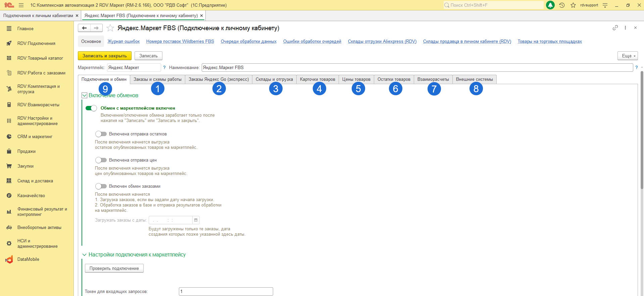Open calendar picker for order load date
This screenshot has width=644, height=296.
tap(196, 220)
